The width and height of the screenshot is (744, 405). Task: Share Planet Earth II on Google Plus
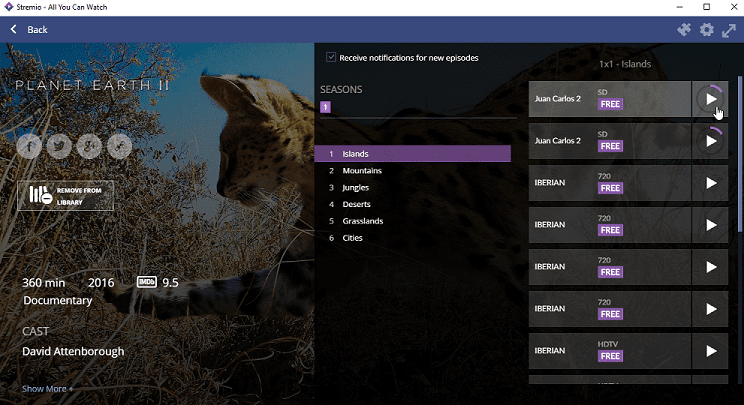(89, 146)
